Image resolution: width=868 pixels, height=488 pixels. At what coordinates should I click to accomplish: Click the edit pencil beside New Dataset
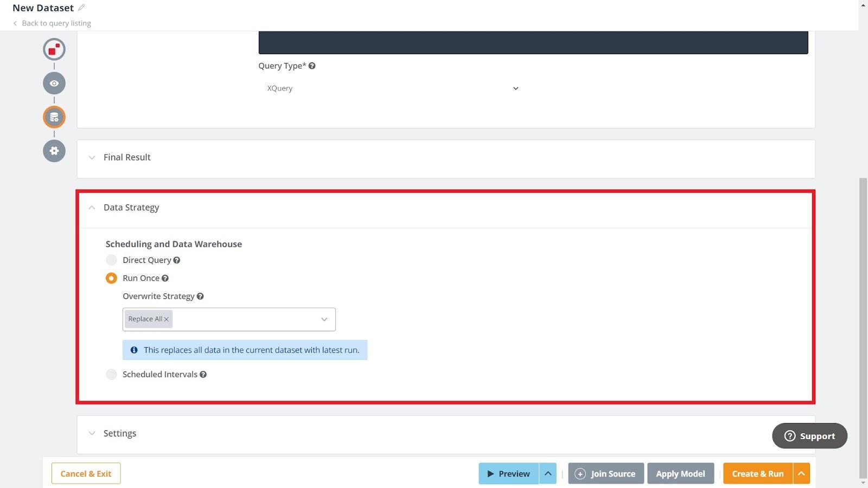(81, 7)
